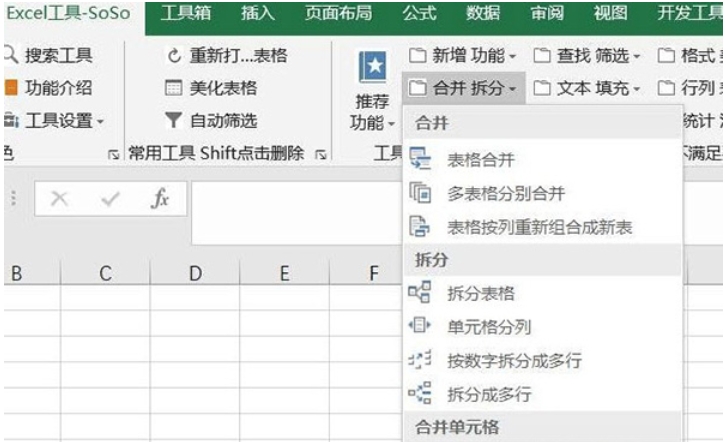Click the 多表格分别合并 icon
The width and height of the screenshot is (726, 442).
click(420, 192)
